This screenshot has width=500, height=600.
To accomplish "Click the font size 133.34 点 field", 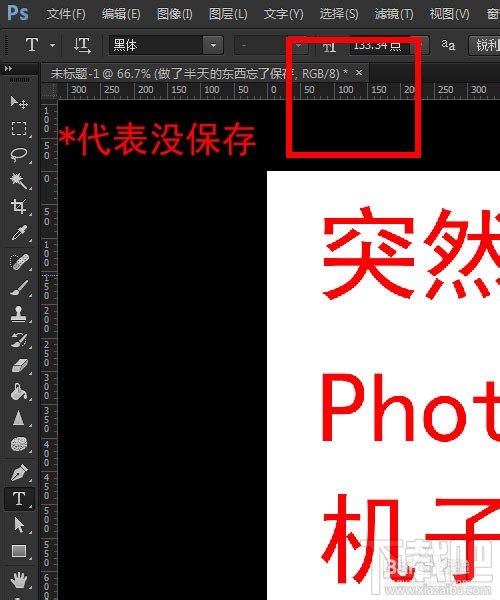I will (381, 46).
